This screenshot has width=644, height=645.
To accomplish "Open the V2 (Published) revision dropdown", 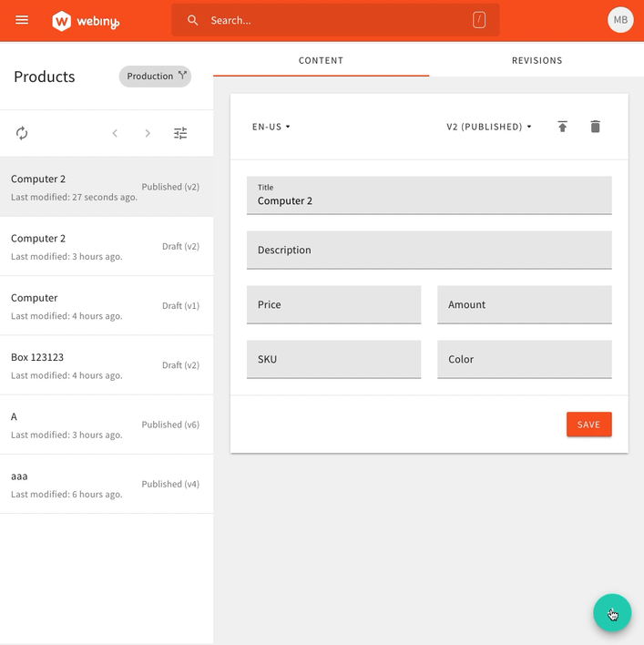I will [489, 127].
